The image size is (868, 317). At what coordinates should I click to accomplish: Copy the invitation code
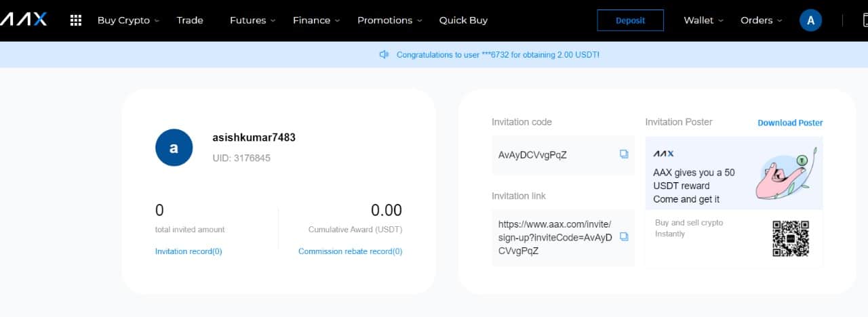tap(624, 154)
